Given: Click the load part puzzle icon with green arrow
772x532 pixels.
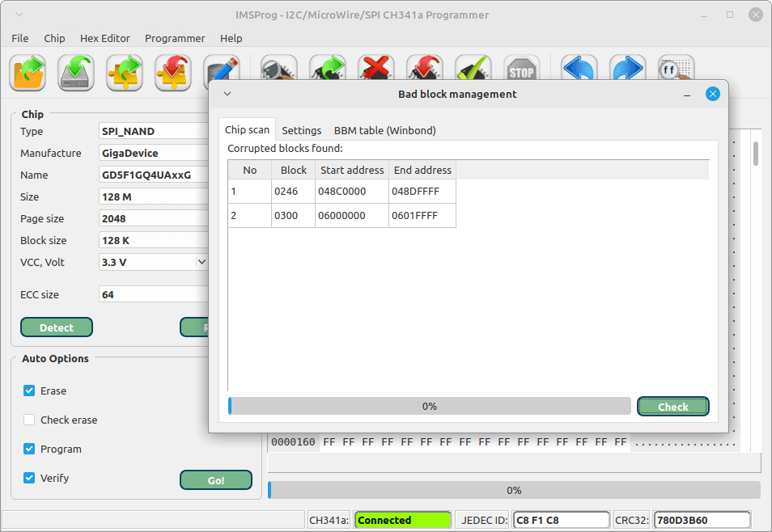Looking at the screenshot, I should click(x=125, y=73).
